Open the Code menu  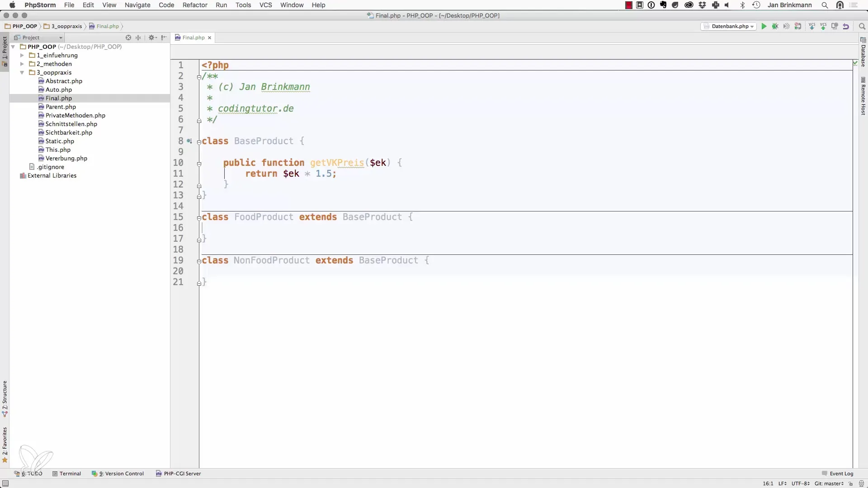(x=166, y=5)
